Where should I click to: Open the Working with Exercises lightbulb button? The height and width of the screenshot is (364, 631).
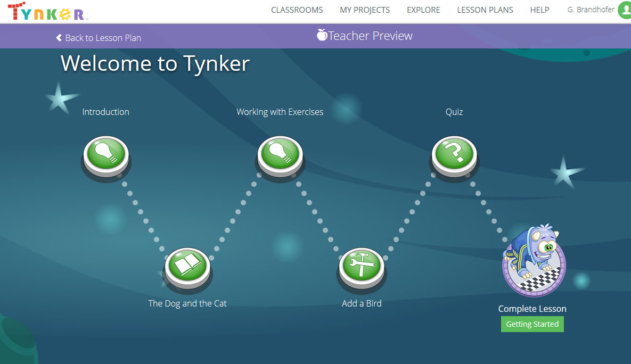coord(280,156)
